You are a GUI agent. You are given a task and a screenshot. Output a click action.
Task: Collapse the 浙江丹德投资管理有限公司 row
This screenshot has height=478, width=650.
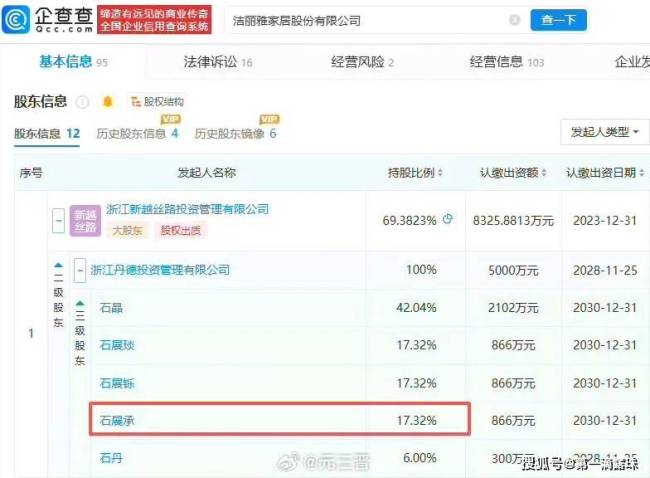[x=80, y=270]
